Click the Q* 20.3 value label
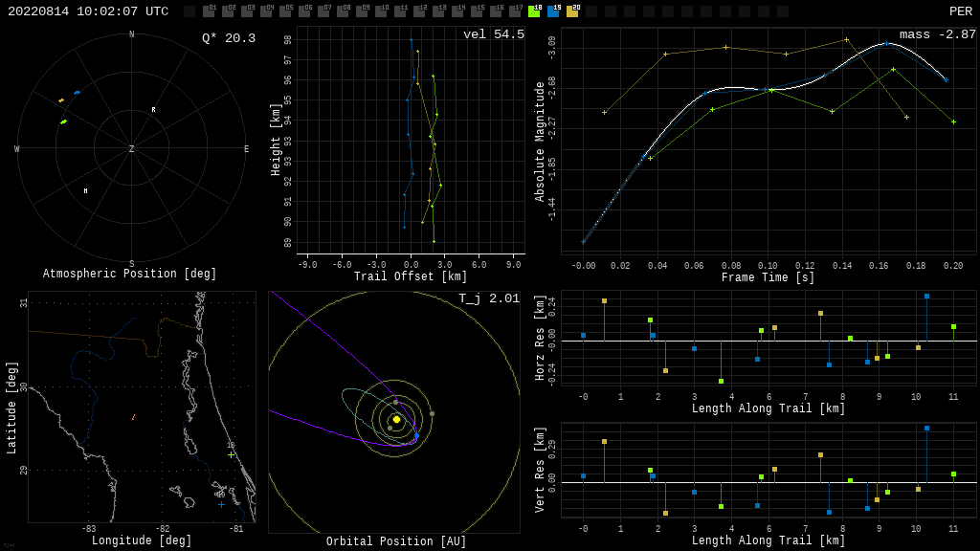 (x=228, y=38)
